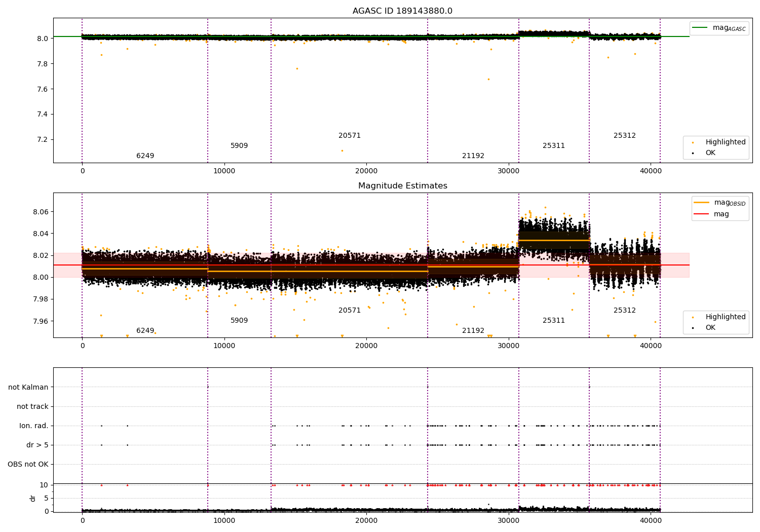The width and height of the screenshot is (760, 532).
Task: Click obsid label 21192 in the top plot
Action: [473, 156]
